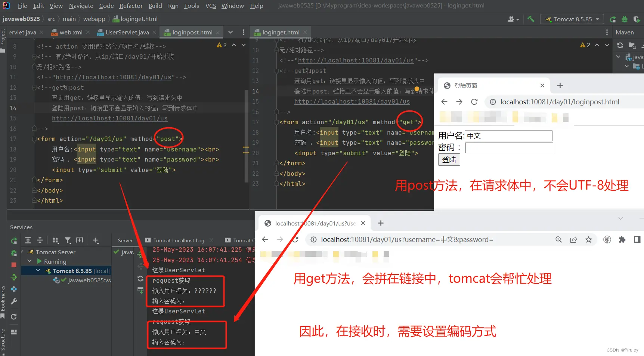Click Rerun icon in Services sidebar

click(x=14, y=240)
